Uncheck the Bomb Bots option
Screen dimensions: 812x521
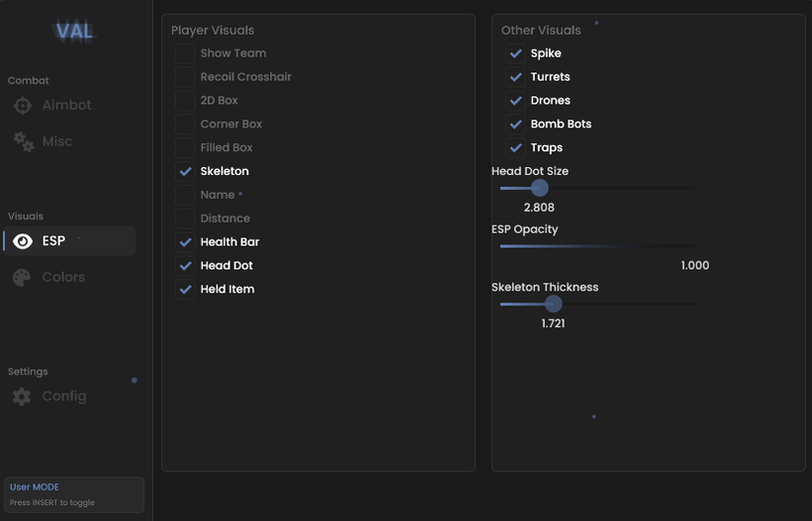515,125
